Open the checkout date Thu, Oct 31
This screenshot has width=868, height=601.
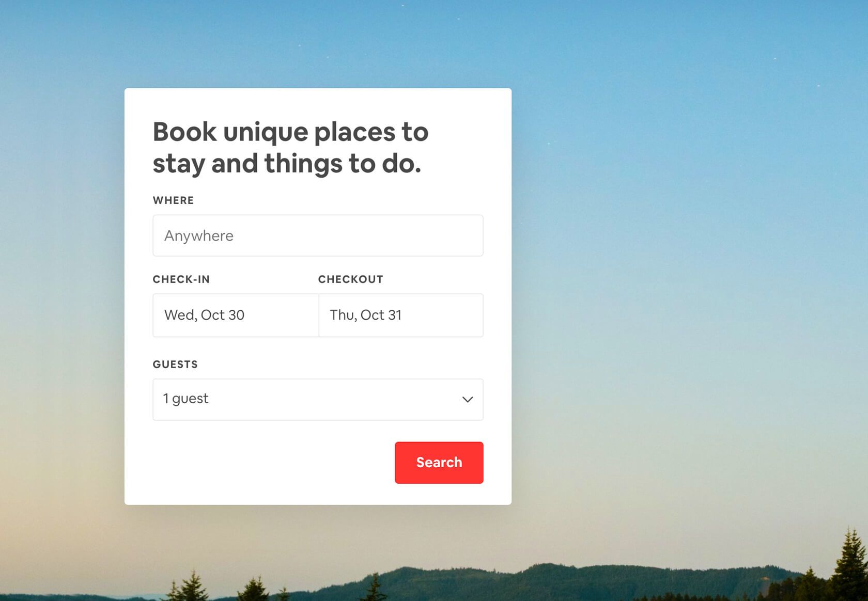(x=401, y=315)
